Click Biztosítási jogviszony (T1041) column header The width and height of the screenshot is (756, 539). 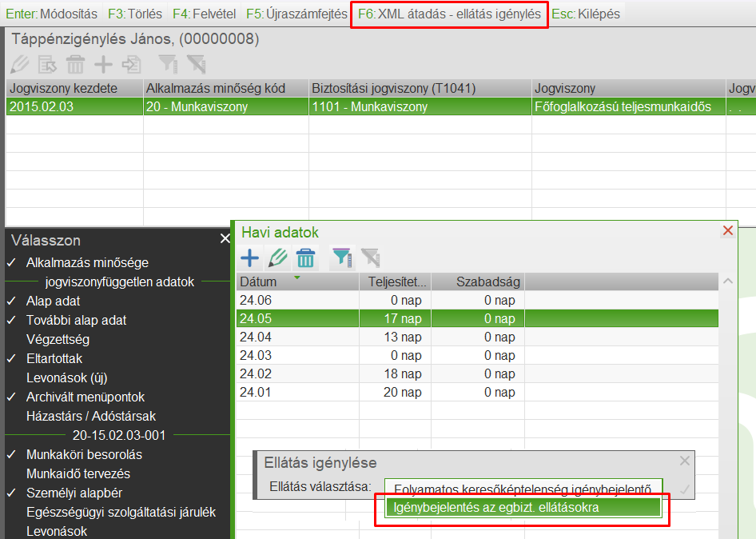pyautogui.click(x=420, y=88)
